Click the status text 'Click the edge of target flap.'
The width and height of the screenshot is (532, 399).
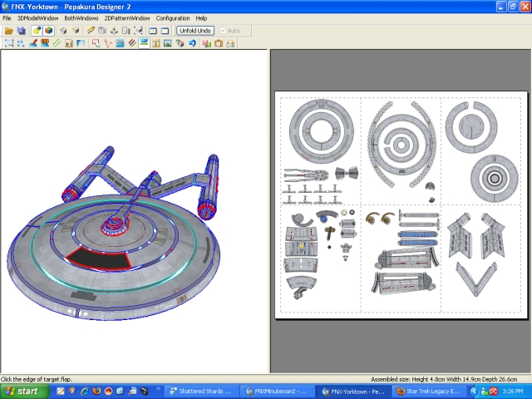point(37,379)
